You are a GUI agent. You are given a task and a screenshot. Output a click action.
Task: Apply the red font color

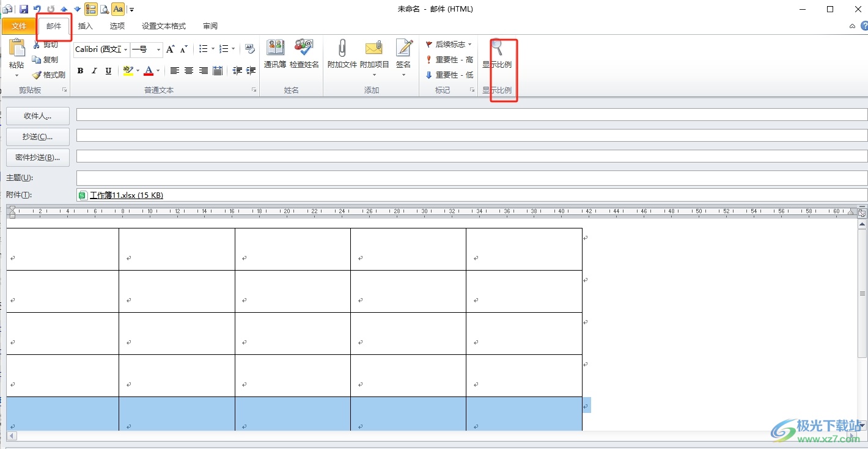pos(149,71)
